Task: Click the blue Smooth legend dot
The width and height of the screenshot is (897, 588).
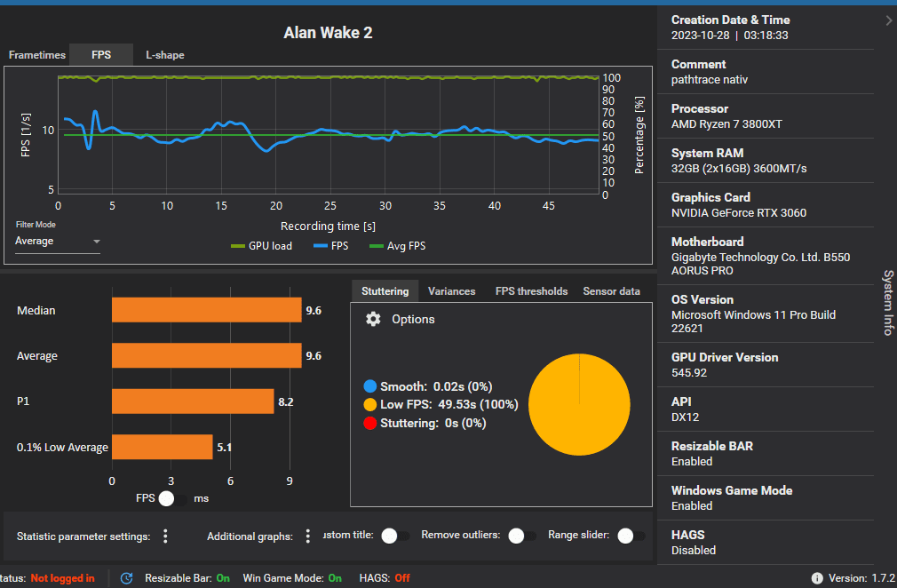Action: click(x=370, y=386)
